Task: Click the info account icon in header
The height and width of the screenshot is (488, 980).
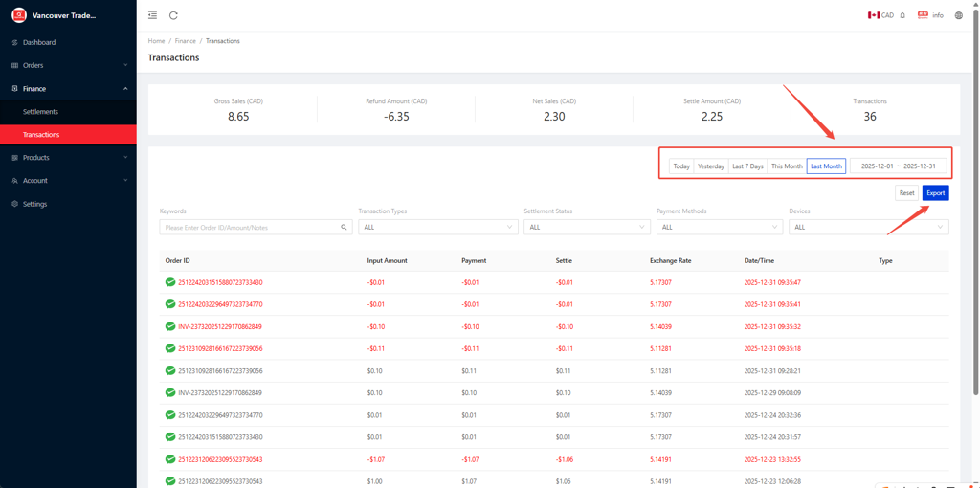Action: [923, 15]
